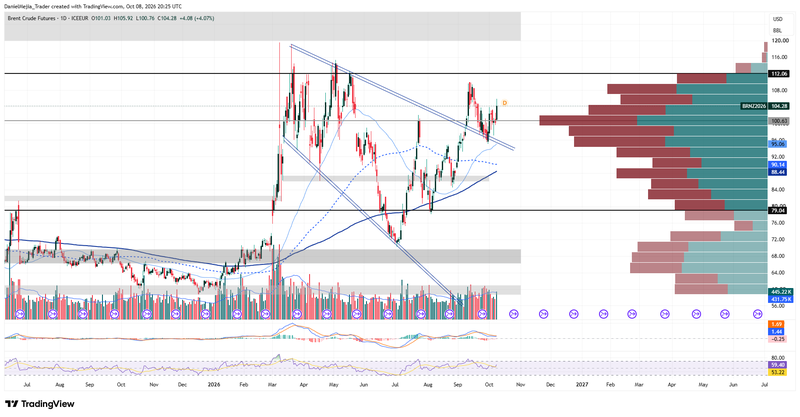Open the future rollover marker at end of February 2027

coord(632,313)
